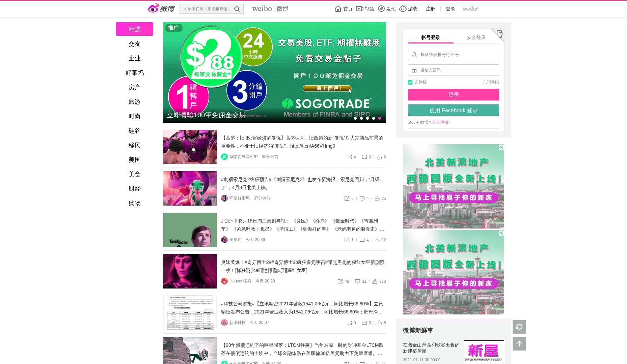The image size is (627, 364).
Task: Click 守望好莱坞 author name
Action: click(x=239, y=198)
